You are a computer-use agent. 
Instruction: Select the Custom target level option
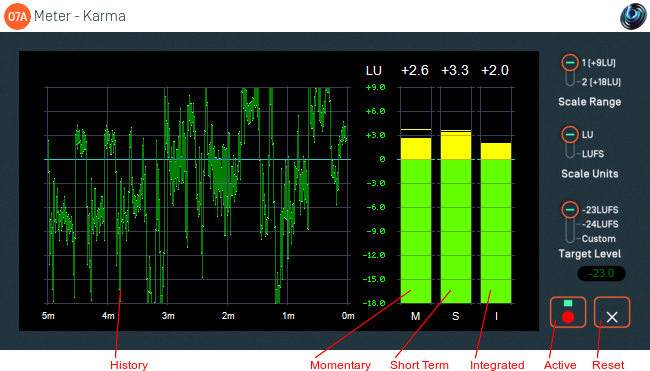(599, 239)
